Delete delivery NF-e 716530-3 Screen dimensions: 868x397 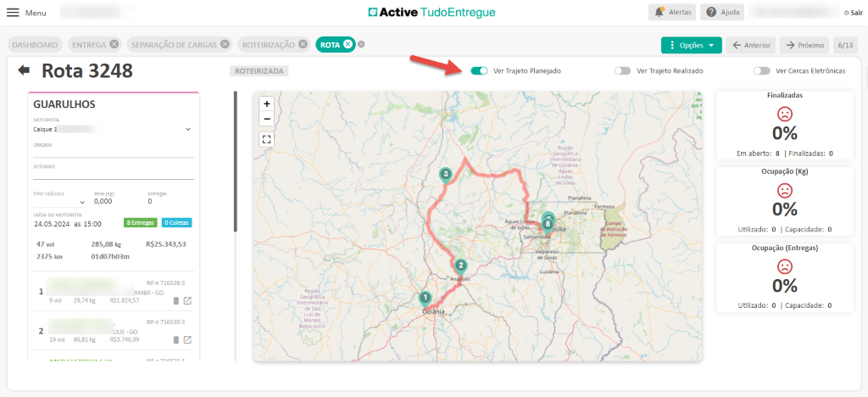pyautogui.click(x=176, y=339)
